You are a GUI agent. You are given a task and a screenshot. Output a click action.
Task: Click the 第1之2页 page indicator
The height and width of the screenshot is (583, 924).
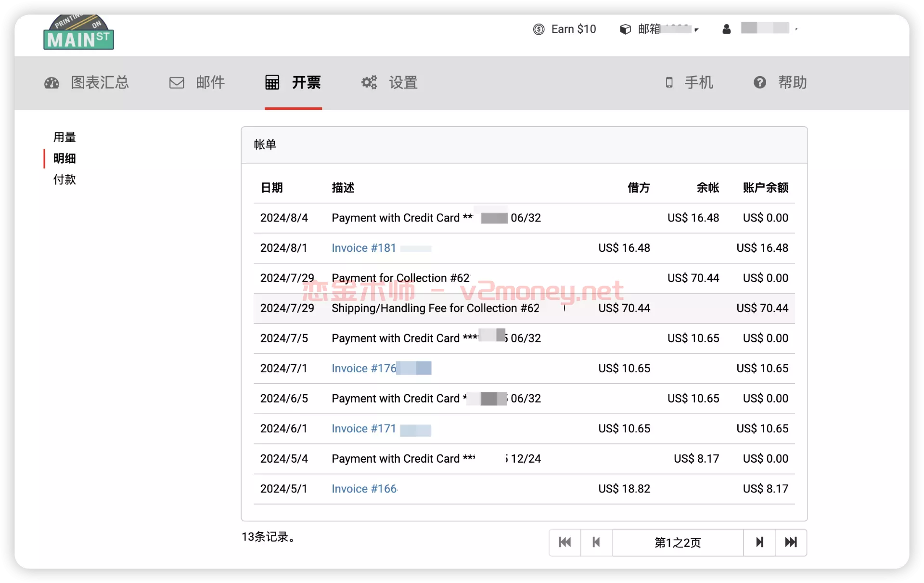click(x=678, y=543)
